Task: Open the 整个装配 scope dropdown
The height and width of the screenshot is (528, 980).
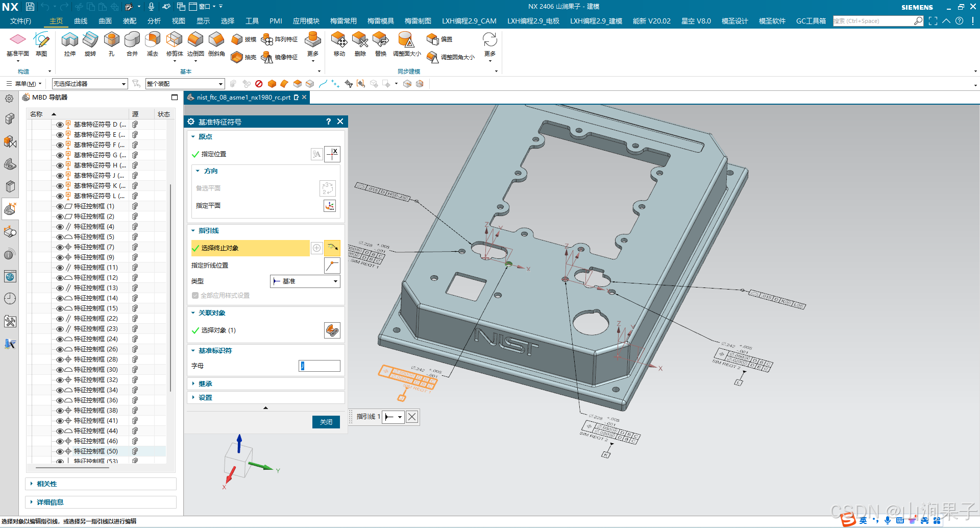Action: [x=185, y=84]
